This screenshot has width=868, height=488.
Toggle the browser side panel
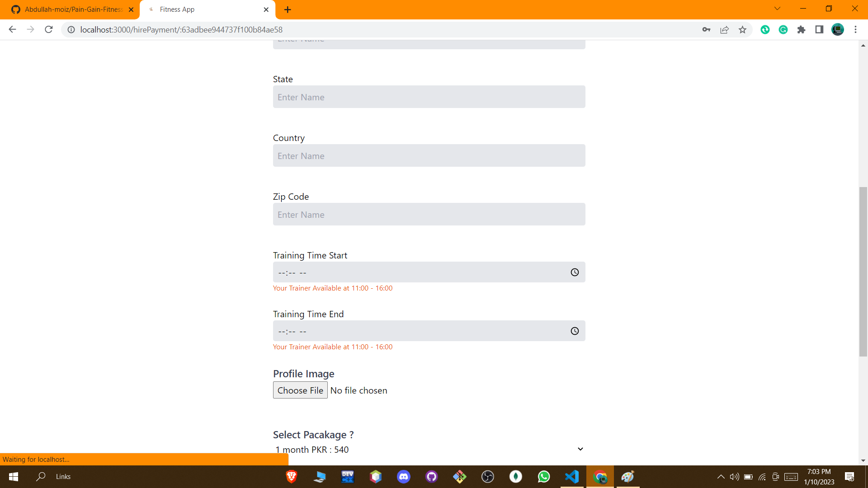(x=819, y=30)
